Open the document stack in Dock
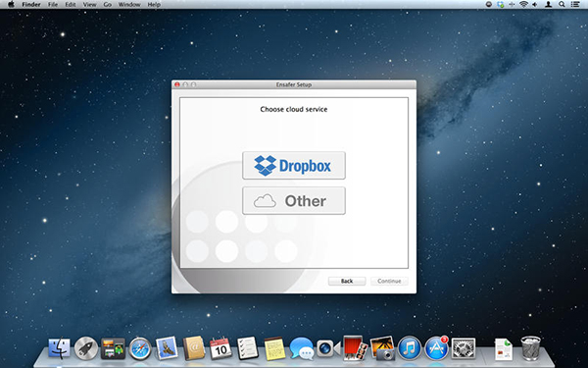 504,349
